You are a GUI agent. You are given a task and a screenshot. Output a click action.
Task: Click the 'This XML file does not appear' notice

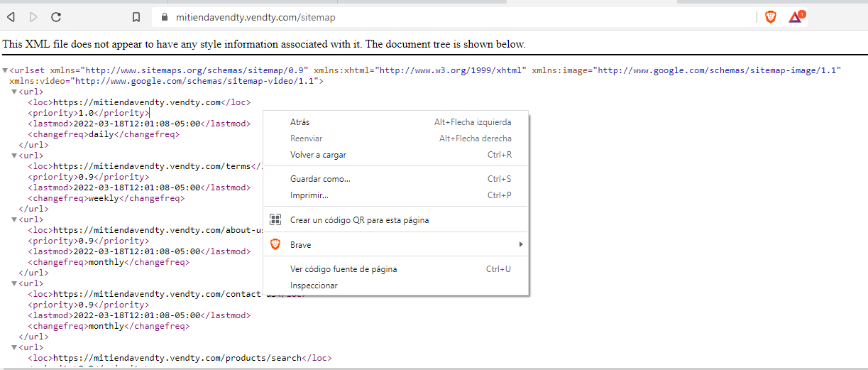coord(264,44)
